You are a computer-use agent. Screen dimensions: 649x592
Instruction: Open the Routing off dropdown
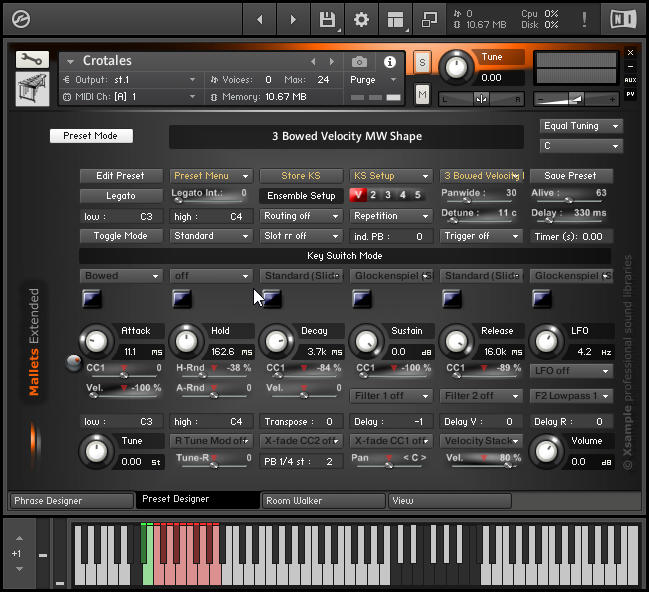coord(301,216)
